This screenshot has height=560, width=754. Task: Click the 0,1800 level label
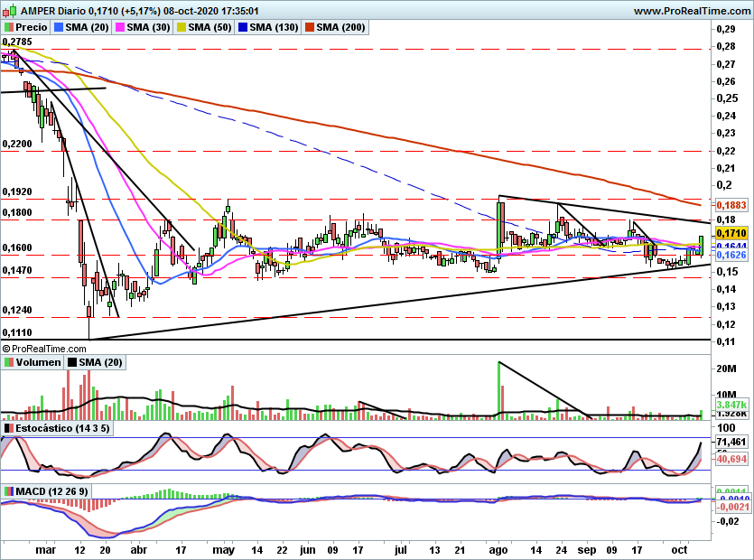17,212
